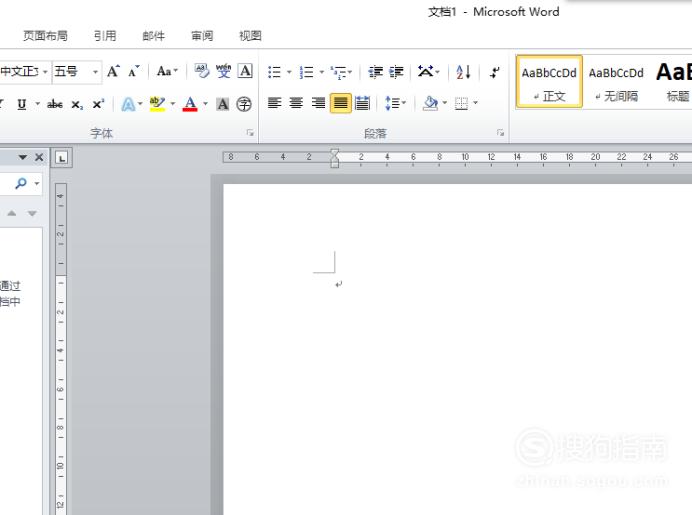Open 段落 dialog launcher
The width and height of the screenshot is (692, 515).
point(500,133)
